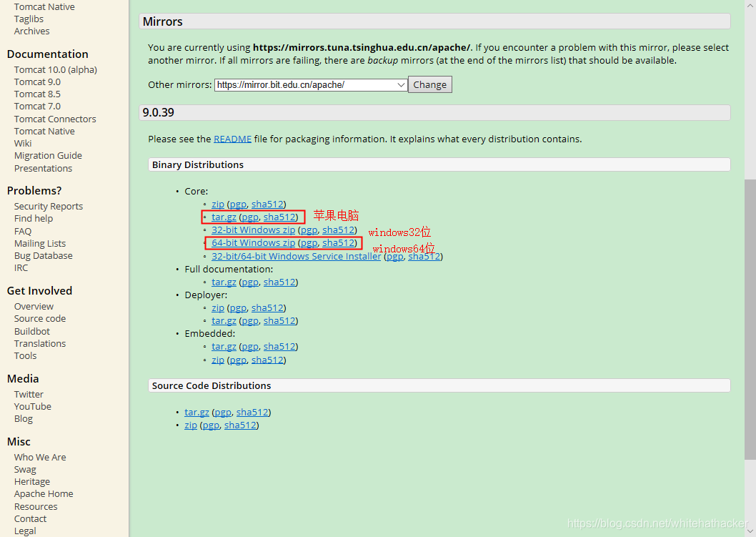Open pgp for 32-bit Windows zip
This screenshot has width=756, height=537.
(309, 230)
